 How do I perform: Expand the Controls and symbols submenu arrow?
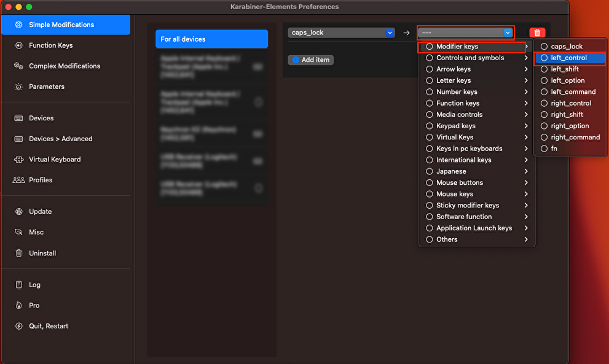pyautogui.click(x=526, y=58)
